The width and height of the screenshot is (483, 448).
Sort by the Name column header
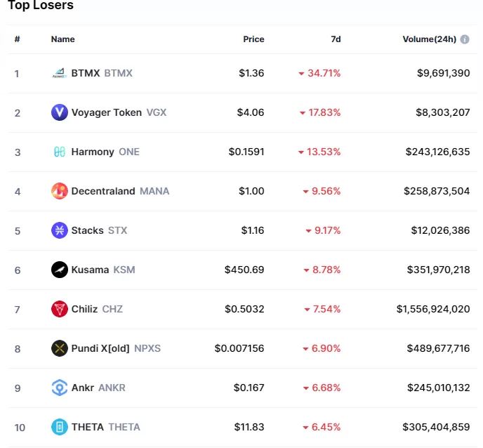[62, 39]
